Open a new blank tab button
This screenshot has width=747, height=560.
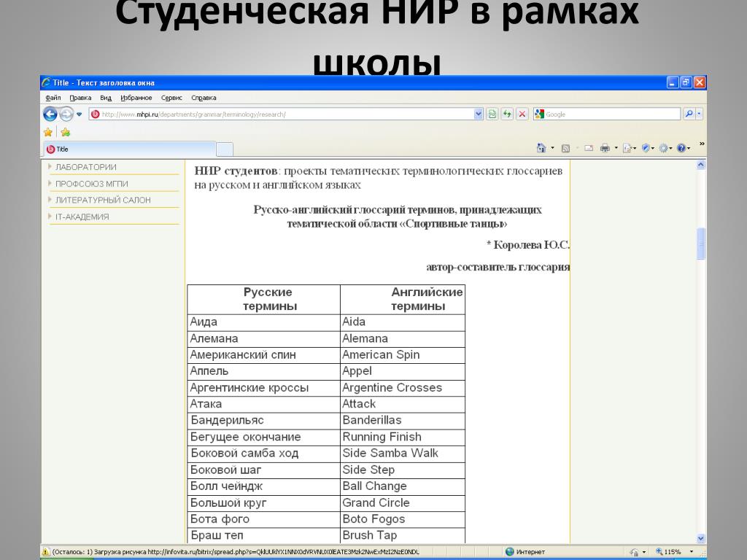225,149
